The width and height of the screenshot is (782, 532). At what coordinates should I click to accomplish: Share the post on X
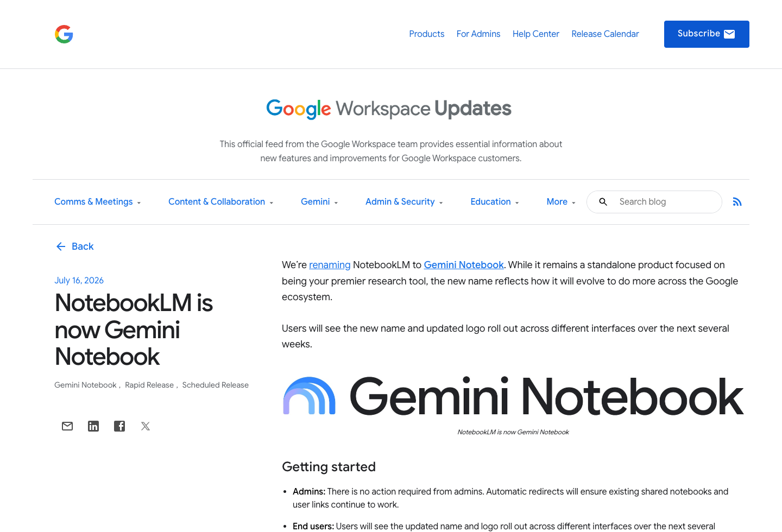tap(146, 426)
